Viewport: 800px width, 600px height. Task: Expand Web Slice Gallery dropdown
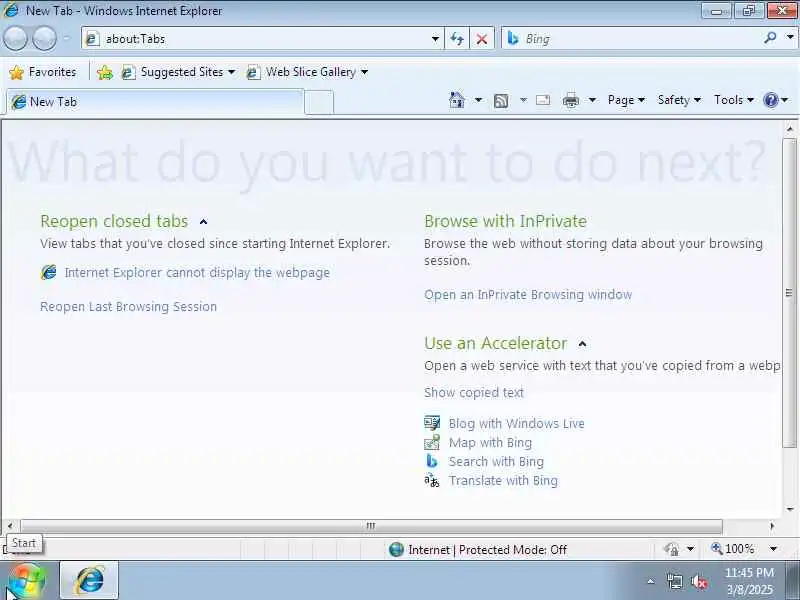click(364, 72)
